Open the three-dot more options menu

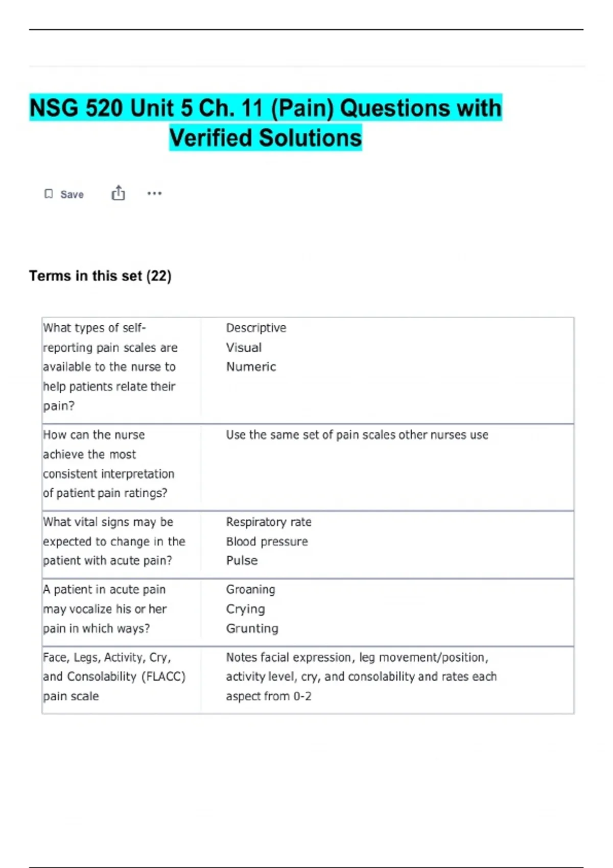click(154, 194)
